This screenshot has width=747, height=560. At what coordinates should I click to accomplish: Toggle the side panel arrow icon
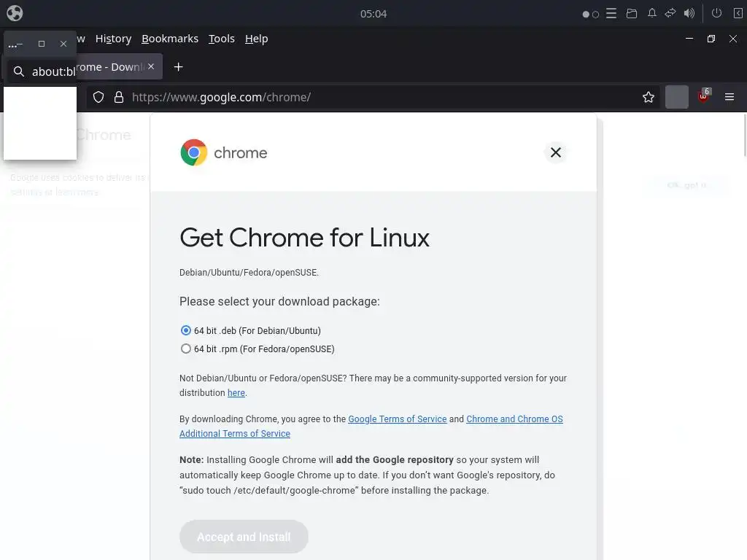[738, 13]
